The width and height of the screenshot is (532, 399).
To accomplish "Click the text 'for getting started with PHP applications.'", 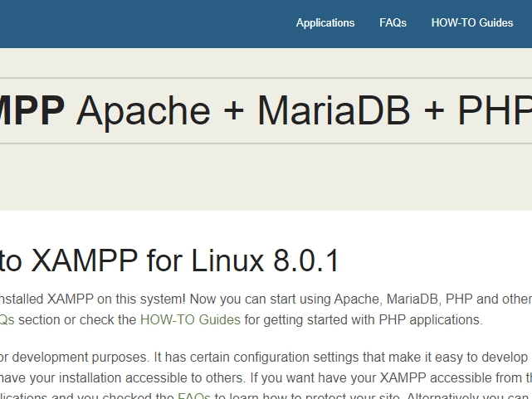I will [364, 319].
